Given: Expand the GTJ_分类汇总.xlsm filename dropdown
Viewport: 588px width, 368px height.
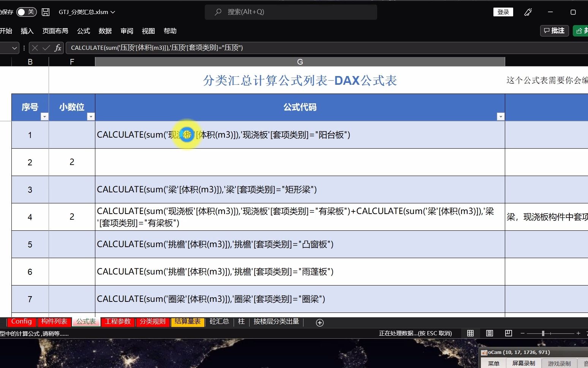Looking at the screenshot, I should pos(112,12).
